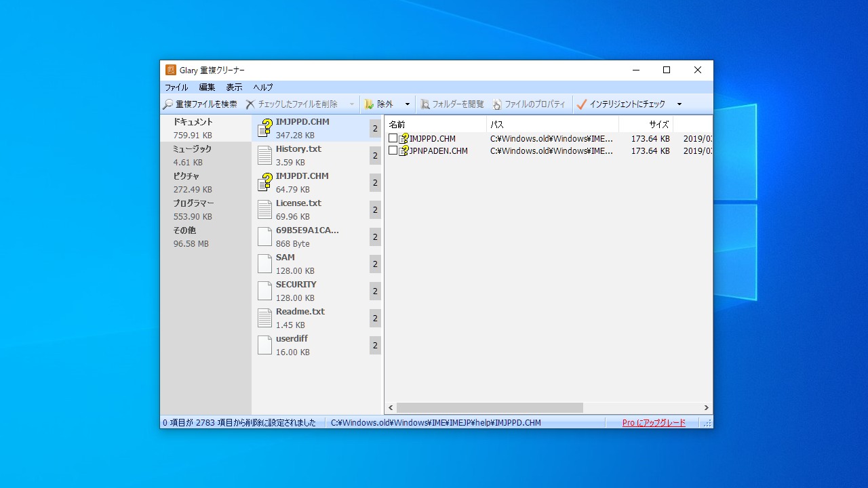Maximize the Glary window
The image size is (868, 488).
pyautogui.click(x=667, y=70)
